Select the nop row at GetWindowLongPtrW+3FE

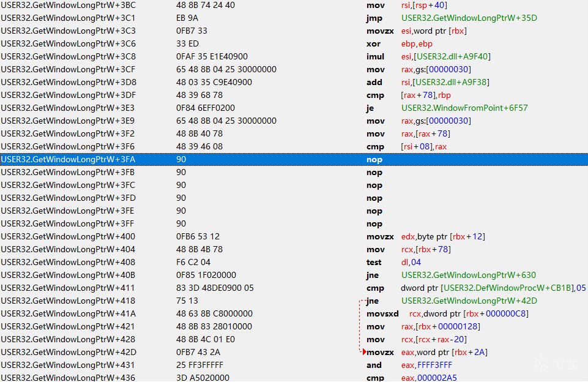(294, 211)
